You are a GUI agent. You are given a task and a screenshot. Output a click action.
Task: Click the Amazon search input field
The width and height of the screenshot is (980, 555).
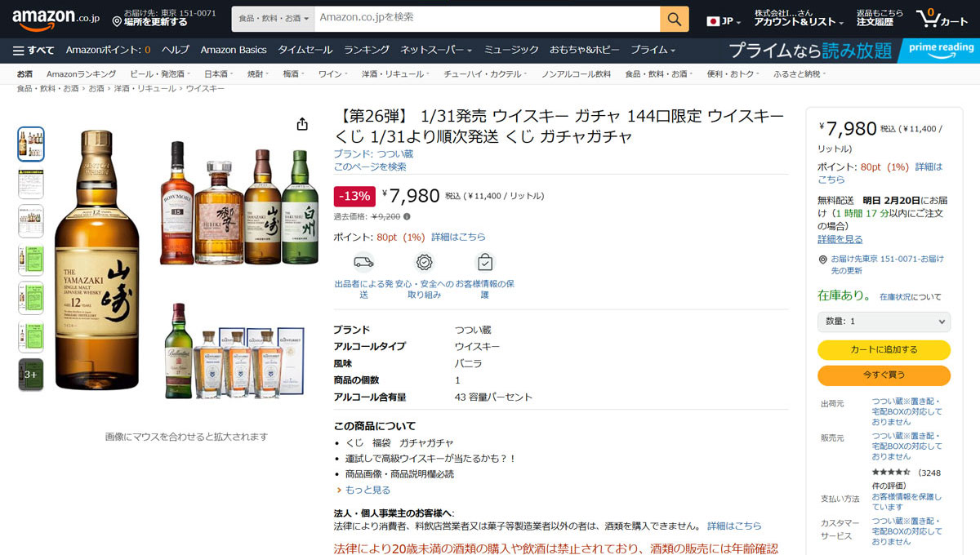(487, 18)
